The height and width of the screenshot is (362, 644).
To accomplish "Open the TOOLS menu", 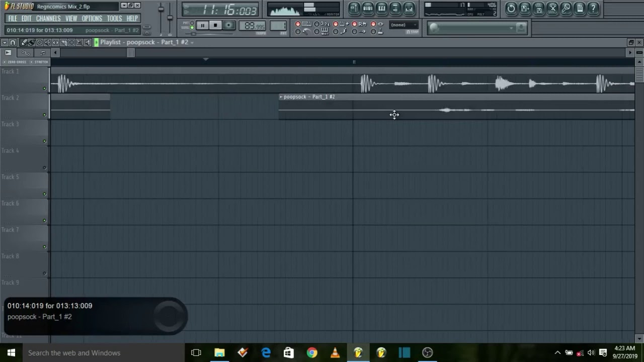I will point(114,18).
